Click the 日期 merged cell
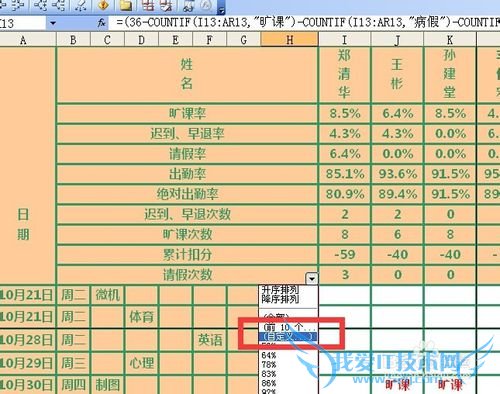Screen dimensions: 500x394 click(27, 165)
